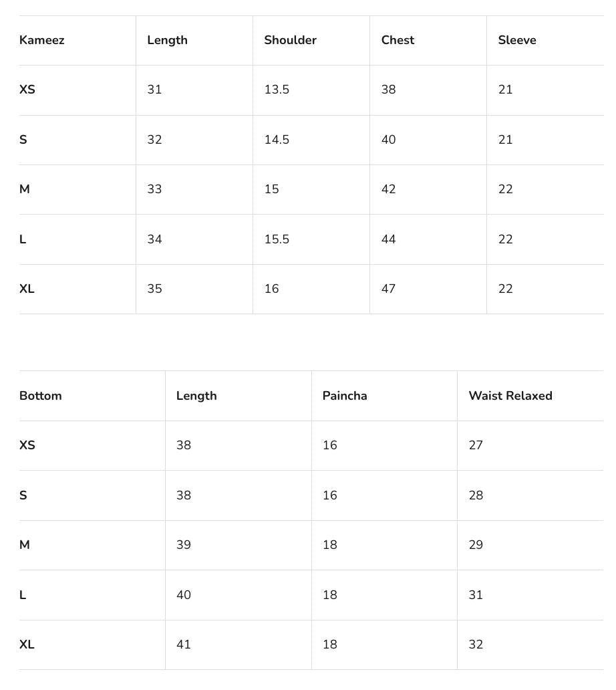Click the L row label in the Bottom table
This screenshot has width=616, height=690.
click(x=23, y=595)
